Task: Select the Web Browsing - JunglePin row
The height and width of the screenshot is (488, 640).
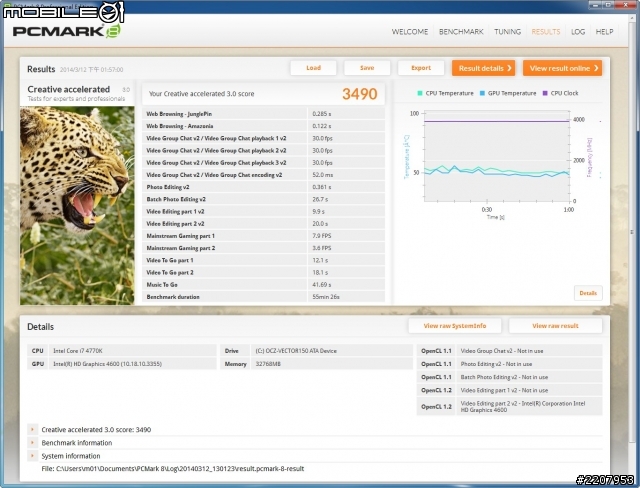Action: pyautogui.click(x=263, y=114)
